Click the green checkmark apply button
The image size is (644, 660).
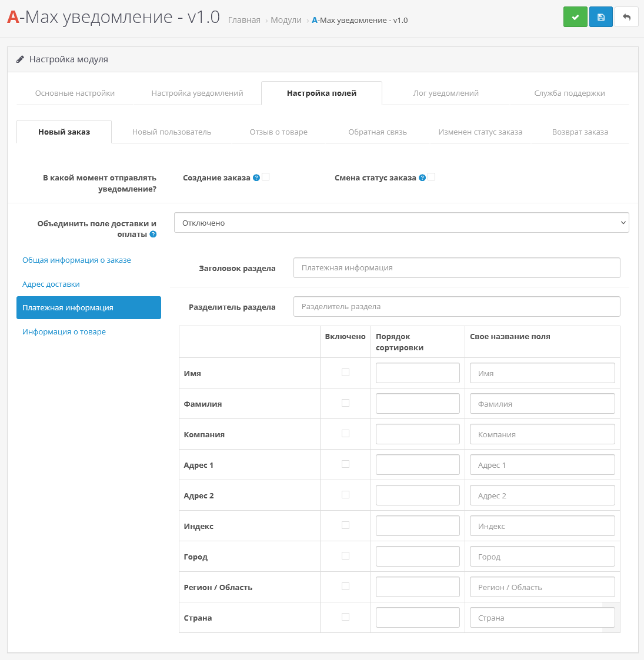point(575,17)
